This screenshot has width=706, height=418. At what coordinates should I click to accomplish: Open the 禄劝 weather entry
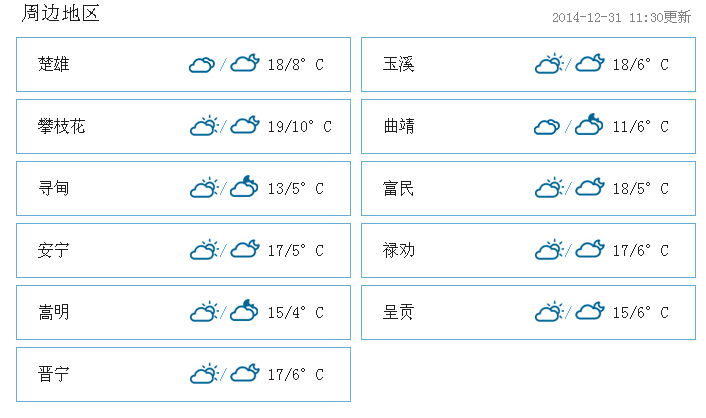point(528,250)
